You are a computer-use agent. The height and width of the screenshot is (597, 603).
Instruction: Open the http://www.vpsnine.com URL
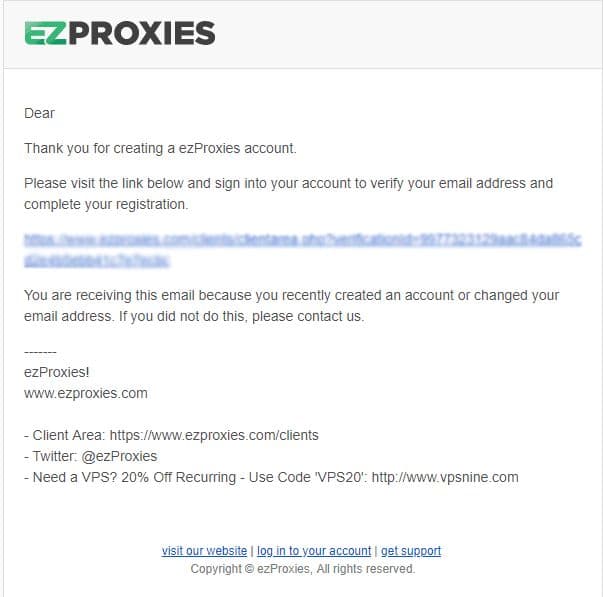pyautogui.click(x=445, y=477)
